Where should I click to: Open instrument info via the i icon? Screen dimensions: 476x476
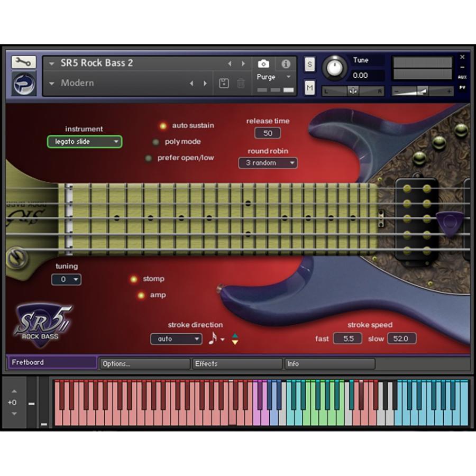pos(287,63)
